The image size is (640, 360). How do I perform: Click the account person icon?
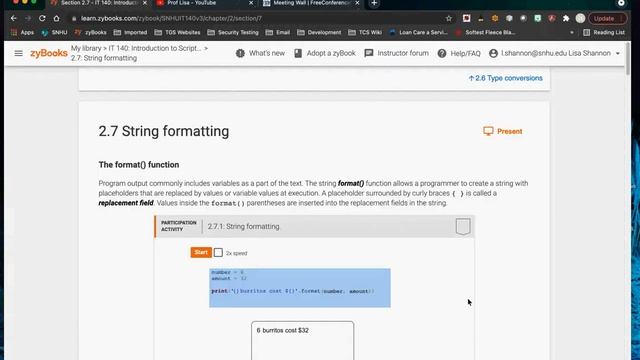pyautogui.click(x=493, y=53)
